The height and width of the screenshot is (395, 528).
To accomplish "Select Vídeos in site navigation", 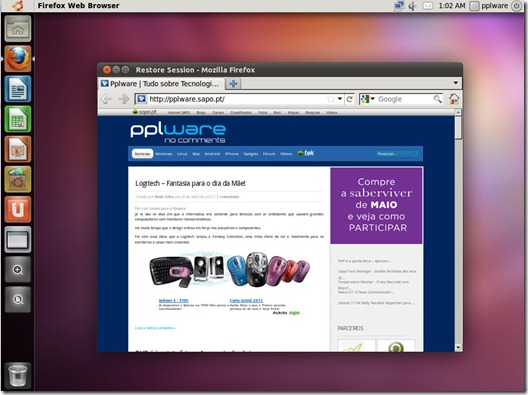I will (286, 154).
